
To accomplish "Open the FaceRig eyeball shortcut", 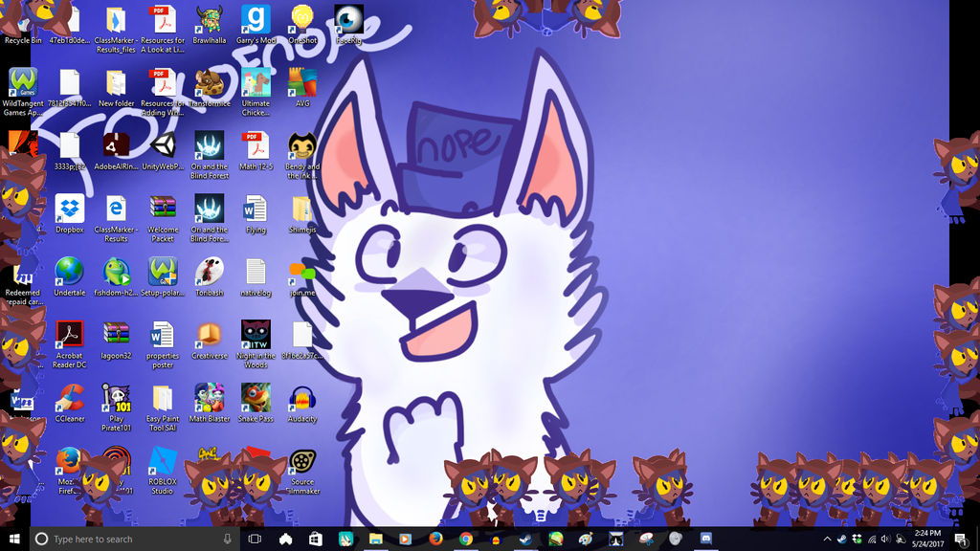I will point(348,25).
